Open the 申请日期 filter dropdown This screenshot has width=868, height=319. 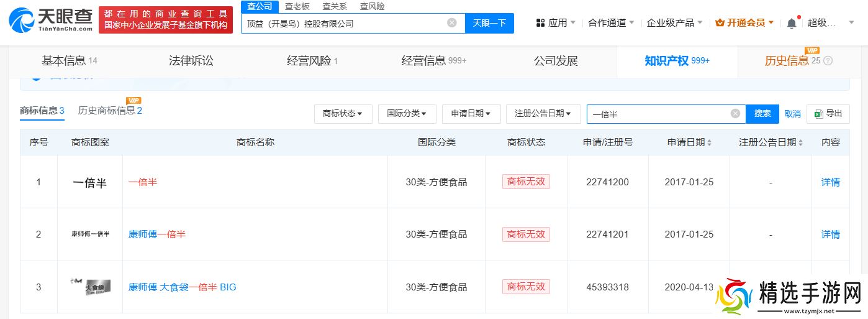tap(471, 114)
